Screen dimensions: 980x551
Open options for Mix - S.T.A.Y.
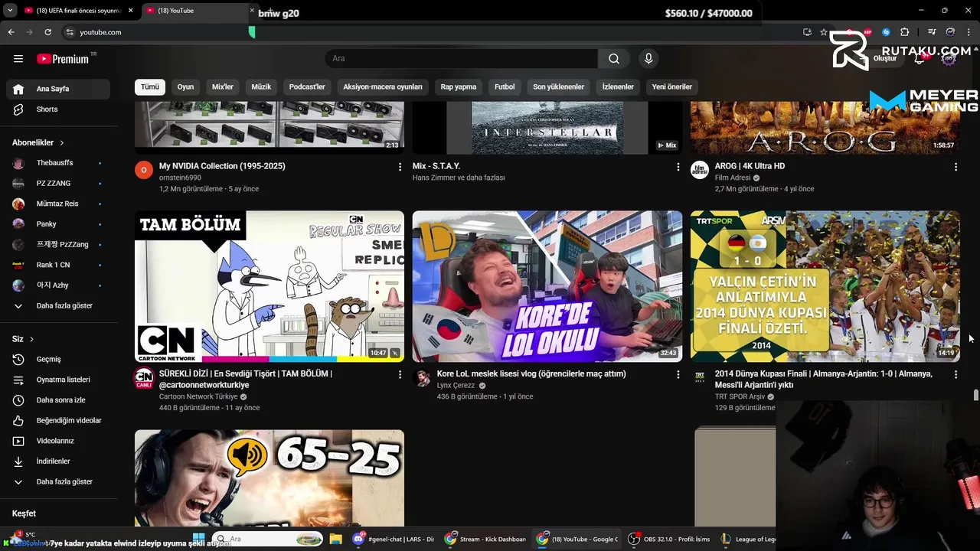678,166
